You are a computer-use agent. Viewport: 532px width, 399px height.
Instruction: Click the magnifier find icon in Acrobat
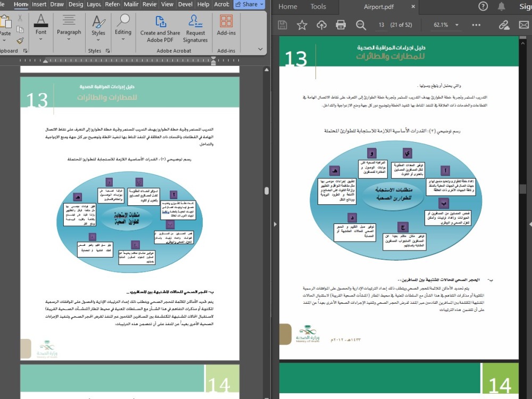point(361,25)
